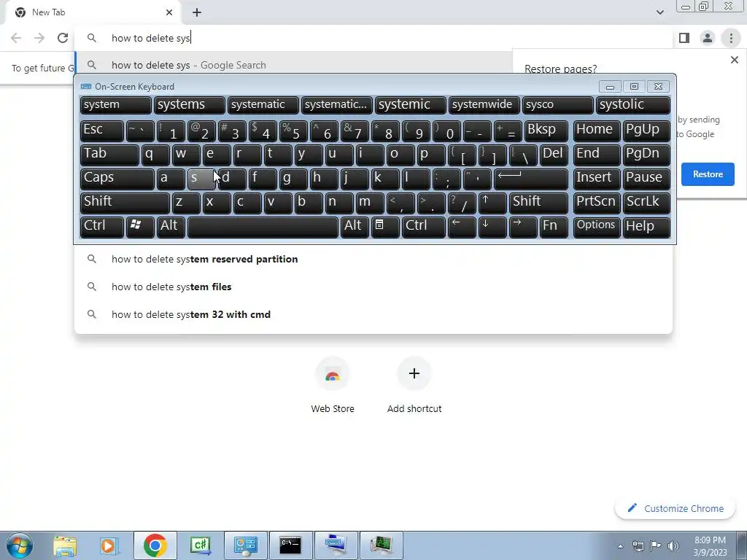Open Customize Chrome
Image resolution: width=747 pixels, height=560 pixels.
pyautogui.click(x=676, y=508)
